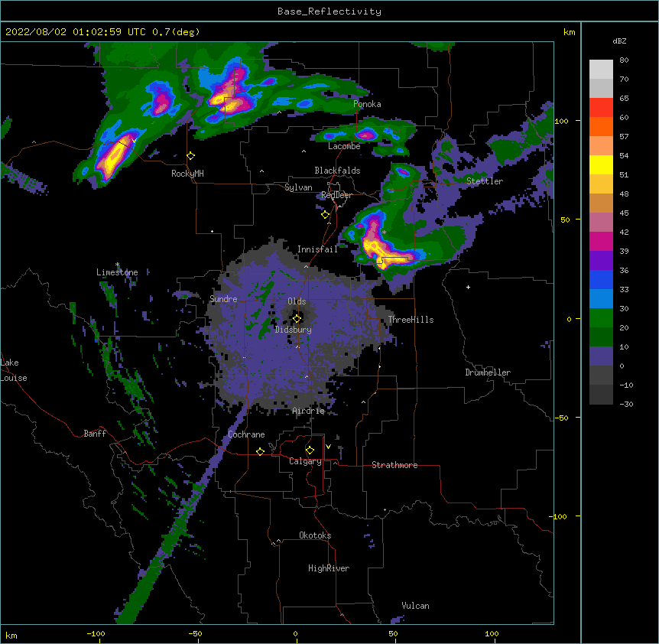
Task: Click the Sundre town label
Action: [x=223, y=299]
